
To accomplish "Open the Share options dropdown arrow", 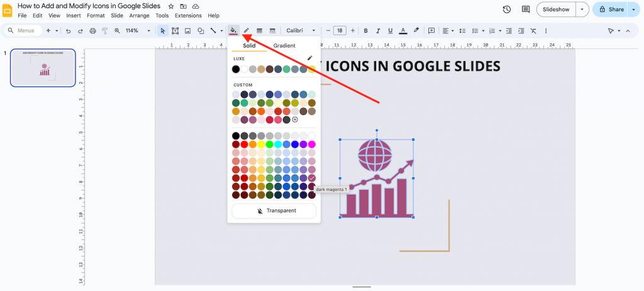I will (x=634, y=9).
